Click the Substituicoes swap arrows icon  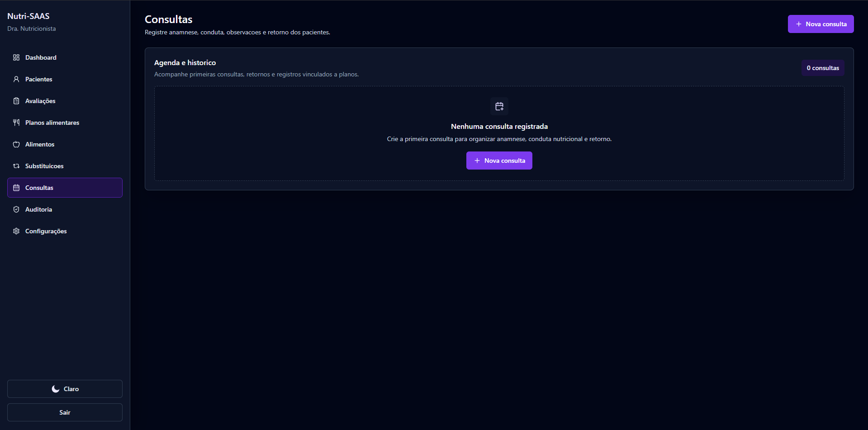16,166
